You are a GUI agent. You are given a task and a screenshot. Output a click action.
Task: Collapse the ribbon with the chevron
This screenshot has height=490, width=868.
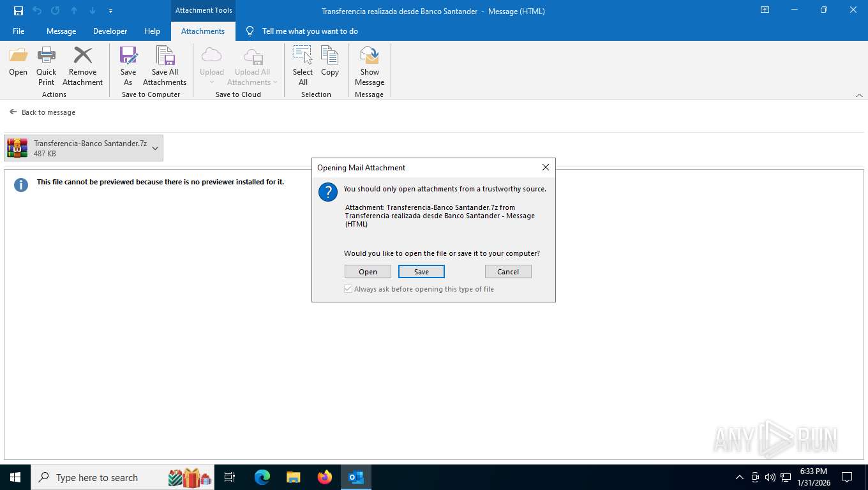point(859,95)
